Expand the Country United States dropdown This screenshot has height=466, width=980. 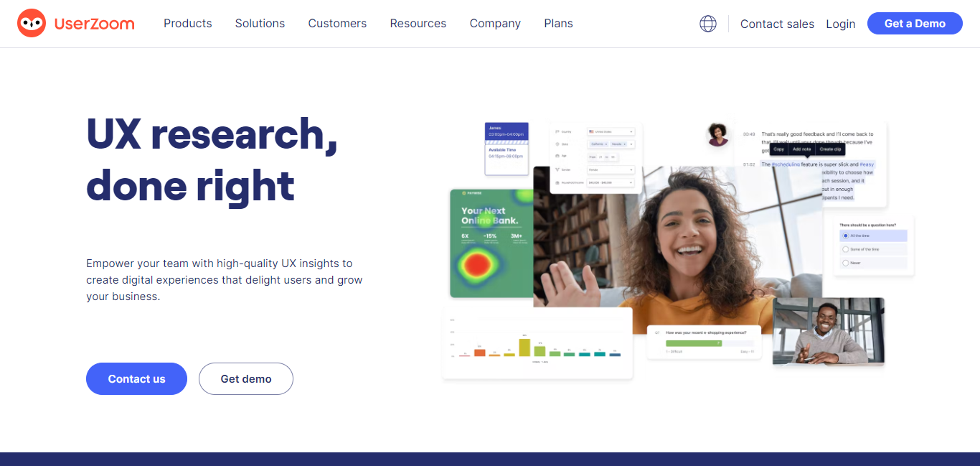point(611,131)
